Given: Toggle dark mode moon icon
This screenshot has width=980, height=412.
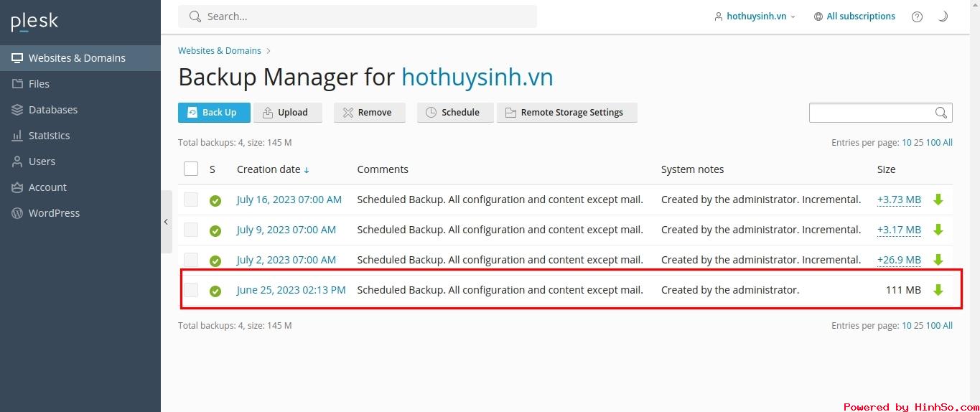Looking at the screenshot, I should (x=943, y=17).
